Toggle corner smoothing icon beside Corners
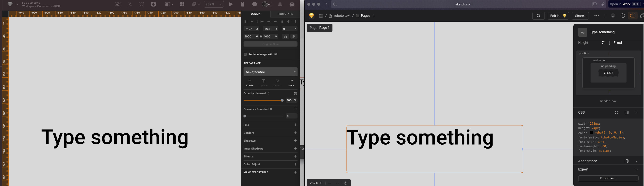This screenshot has width=644, height=186. [295, 109]
